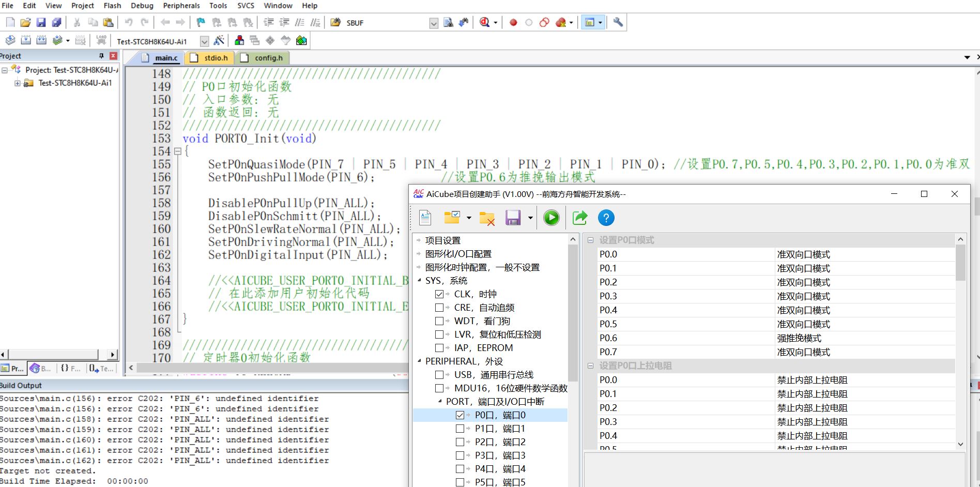980x487 pixels.
Task: Translate current file icon
Action: pyautogui.click(x=10, y=40)
